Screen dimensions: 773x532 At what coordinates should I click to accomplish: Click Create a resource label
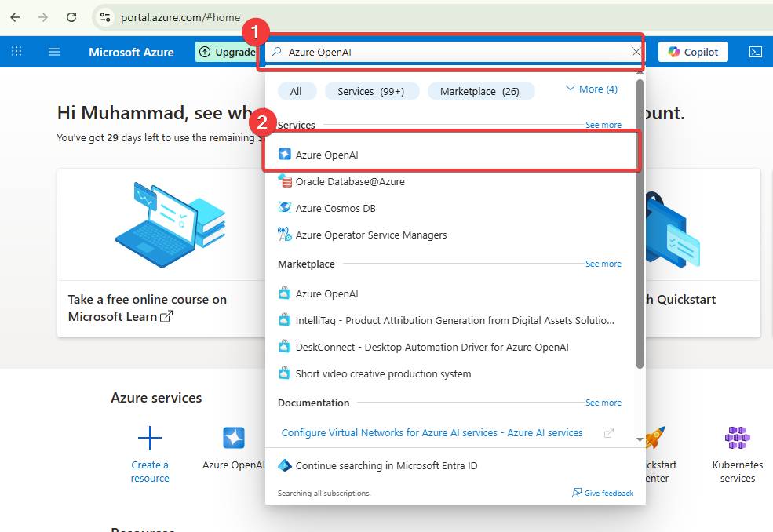[150, 472]
